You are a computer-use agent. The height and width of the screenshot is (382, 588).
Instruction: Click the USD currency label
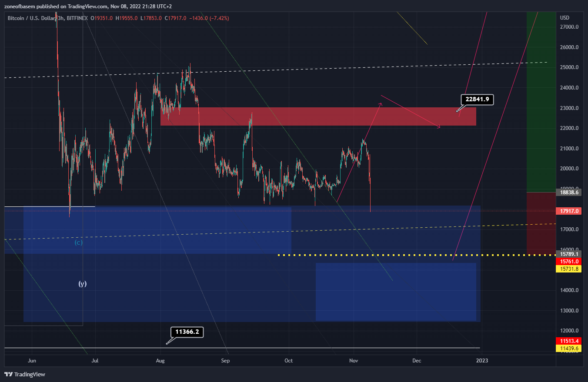point(565,18)
